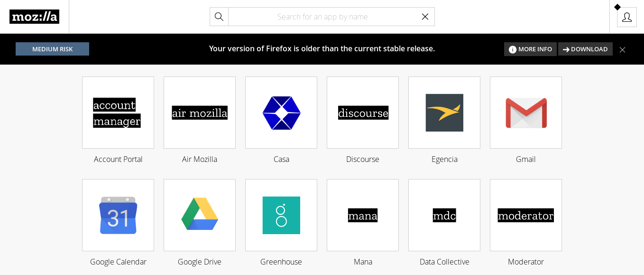Launch the Air Mozilla app tile
The image size is (644, 275).
point(200,113)
